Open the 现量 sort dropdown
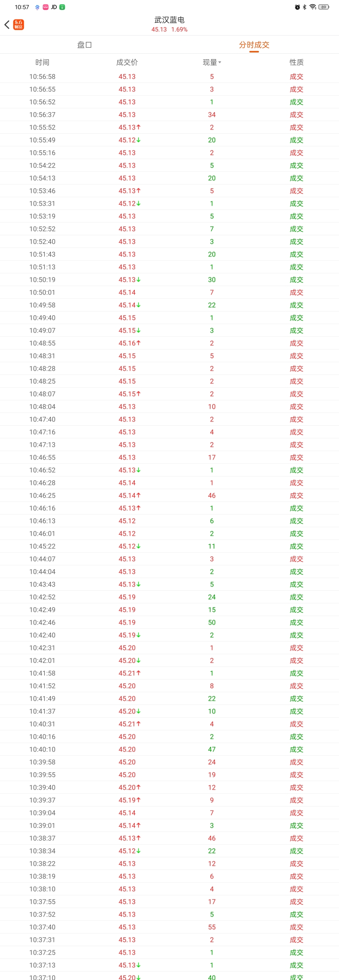 click(x=212, y=62)
